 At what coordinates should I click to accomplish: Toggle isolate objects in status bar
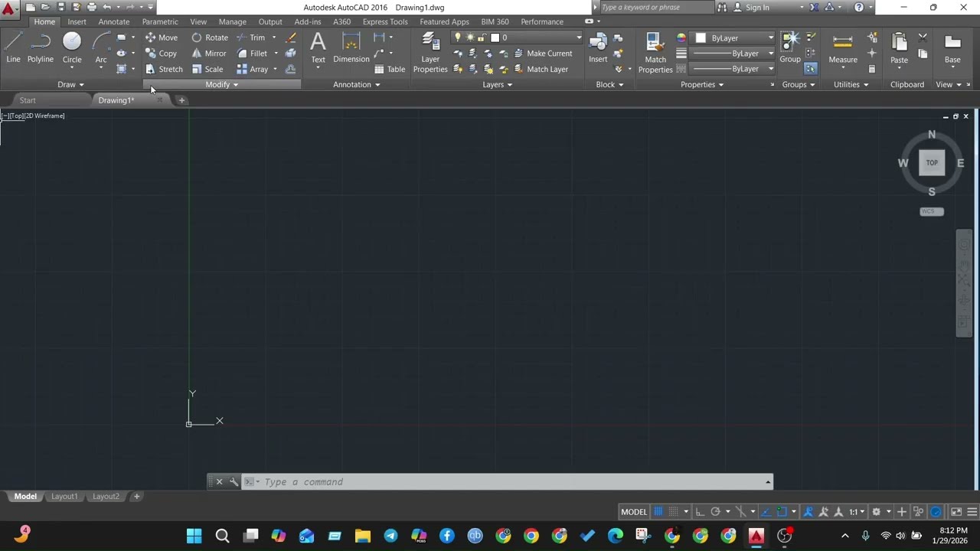click(x=918, y=512)
